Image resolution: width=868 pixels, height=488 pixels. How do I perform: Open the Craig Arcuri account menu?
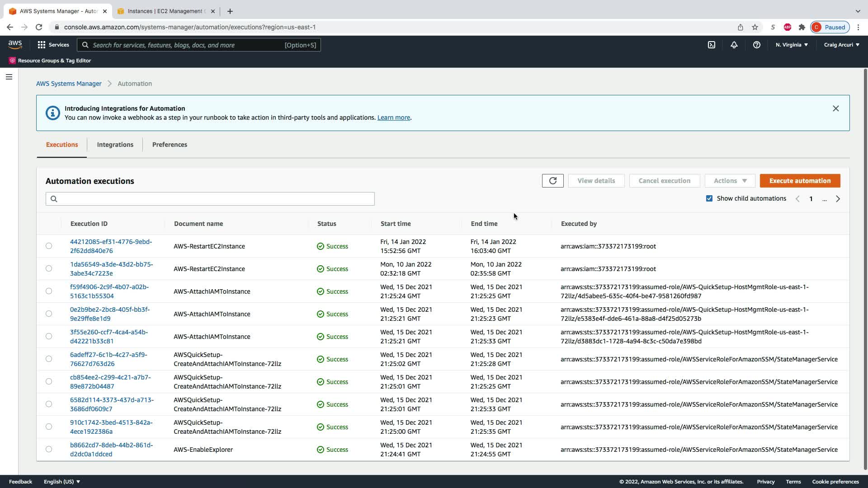(x=841, y=45)
